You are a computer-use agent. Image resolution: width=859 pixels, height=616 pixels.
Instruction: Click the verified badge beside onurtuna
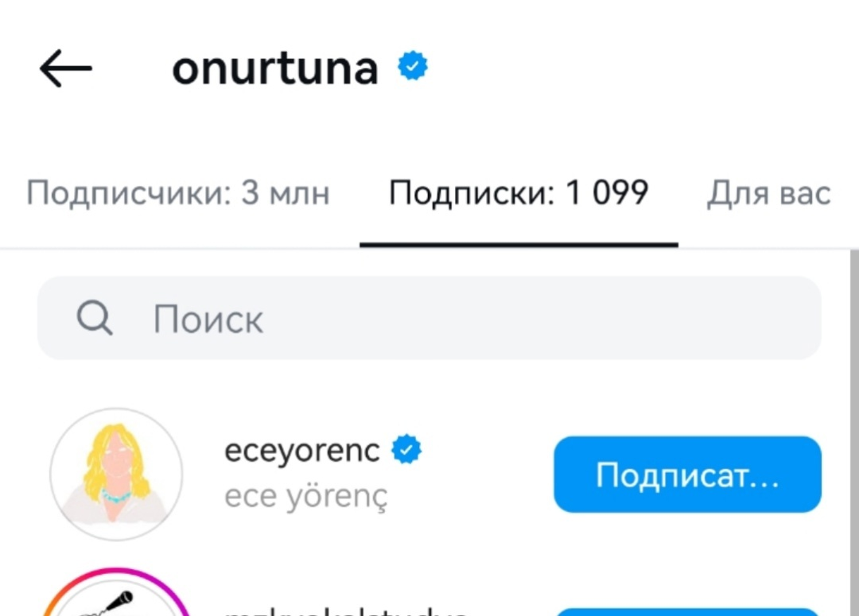coord(413,67)
